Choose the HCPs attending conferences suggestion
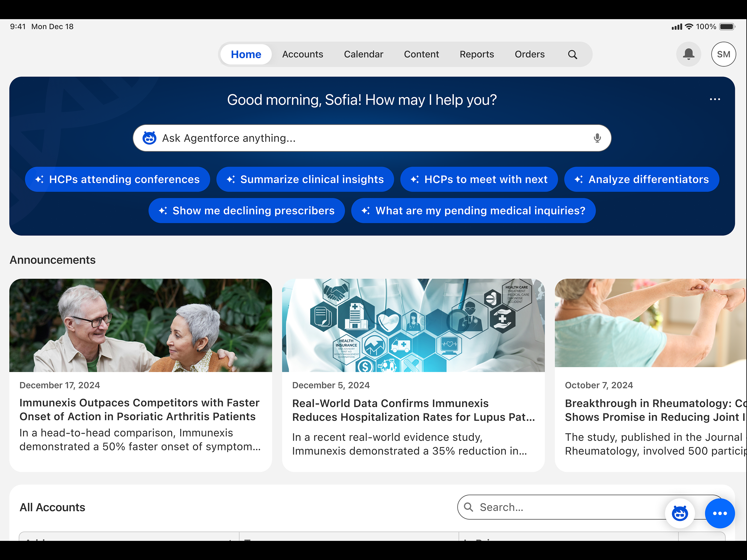Screen dimensions: 747x560 (118, 179)
